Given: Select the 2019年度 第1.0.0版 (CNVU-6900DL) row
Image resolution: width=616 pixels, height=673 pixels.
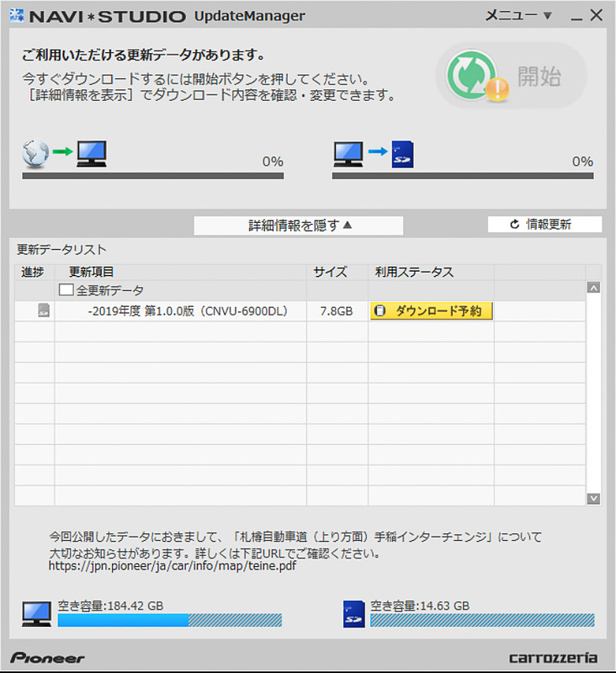Looking at the screenshot, I should pos(300,310).
